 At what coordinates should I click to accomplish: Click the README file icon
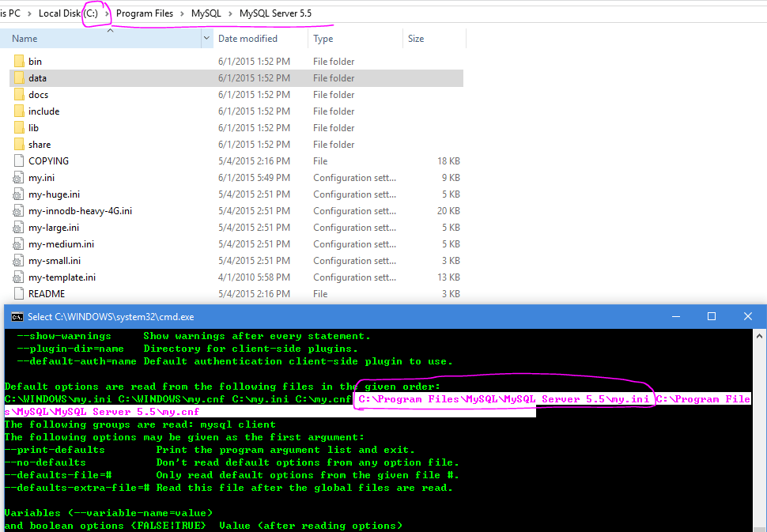coord(20,293)
